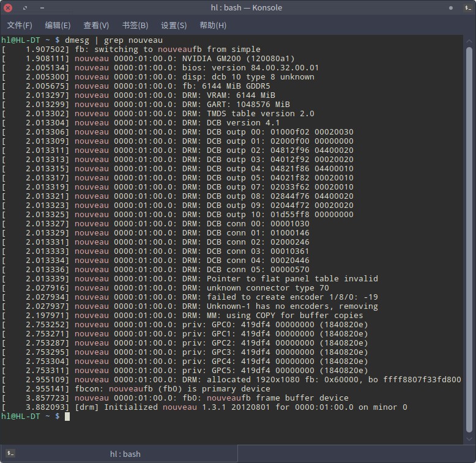Click the scrollbar down arrow
Image resolution: width=476 pixels, height=463 pixels.
[469, 439]
